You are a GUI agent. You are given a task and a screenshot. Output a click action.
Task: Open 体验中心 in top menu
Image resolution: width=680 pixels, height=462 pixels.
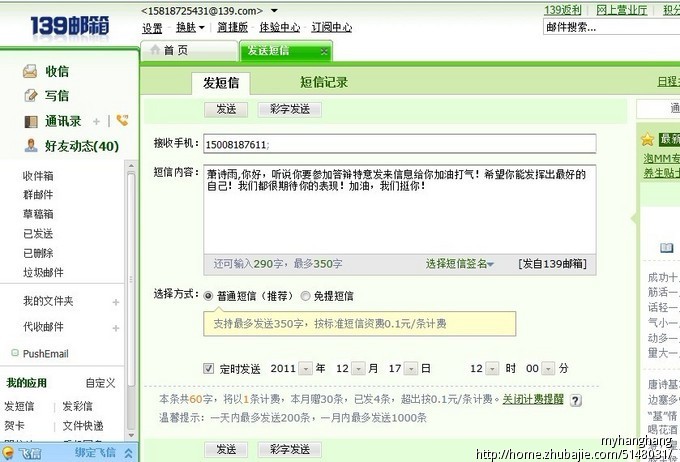(280, 27)
